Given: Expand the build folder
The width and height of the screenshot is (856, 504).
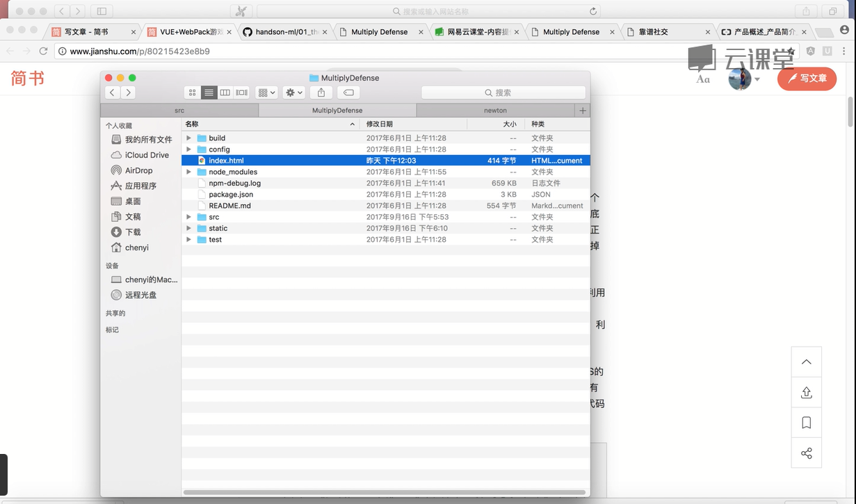Looking at the screenshot, I should tap(188, 138).
